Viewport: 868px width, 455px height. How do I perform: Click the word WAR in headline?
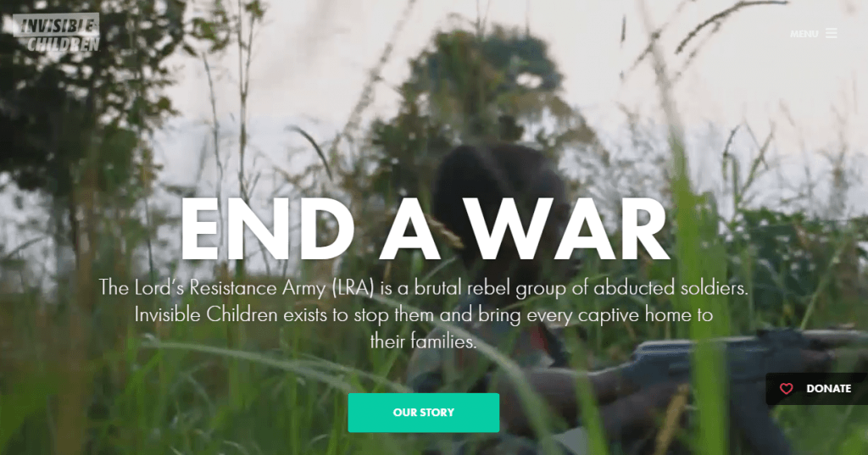pos(570,229)
